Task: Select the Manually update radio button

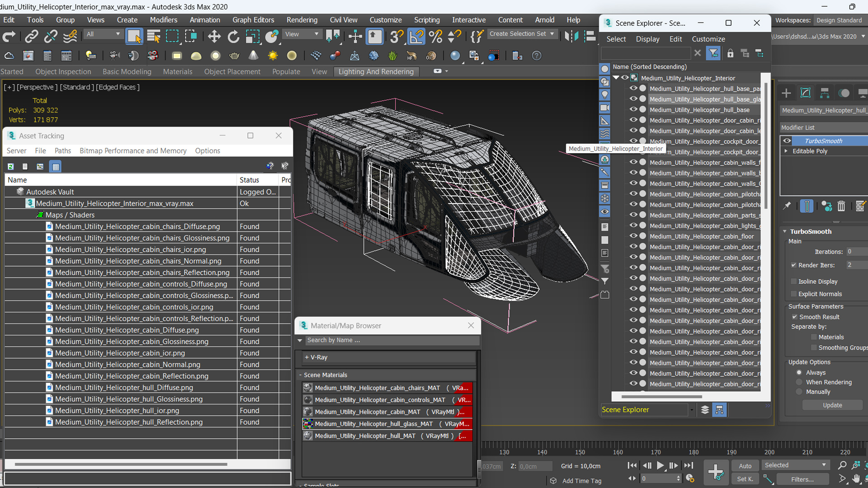Action: [x=799, y=392]
